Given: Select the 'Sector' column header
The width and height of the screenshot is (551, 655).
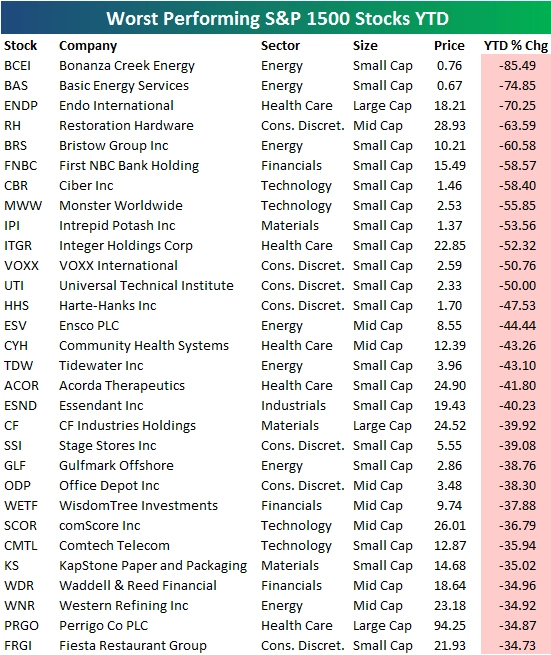Looking at the screenshot, I should (x=280, y=46).
